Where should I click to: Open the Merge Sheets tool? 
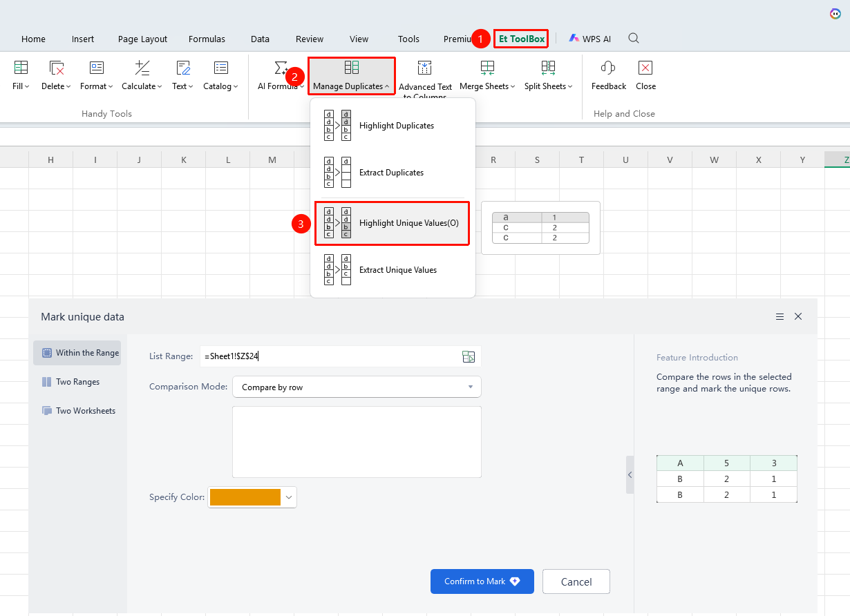click(488, 75)
